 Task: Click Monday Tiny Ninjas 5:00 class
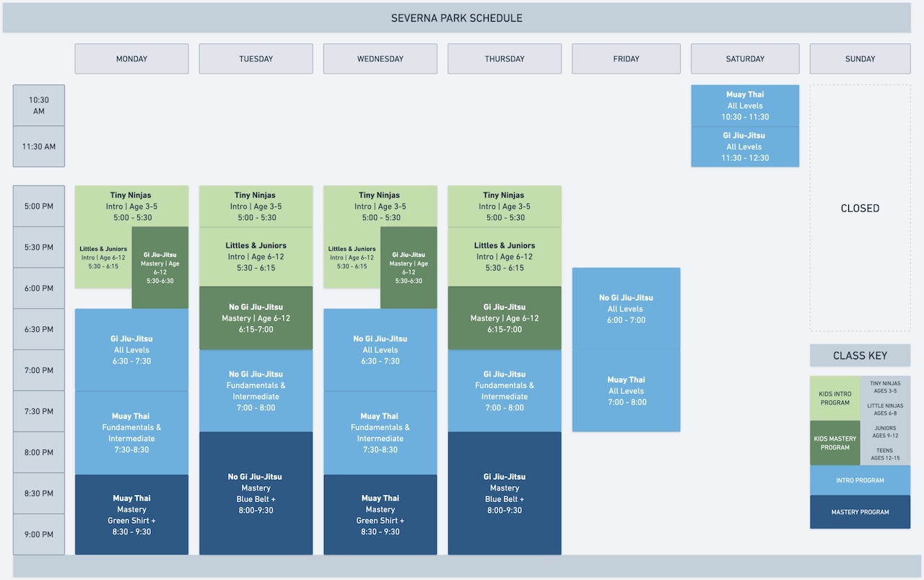tap(131, 206)
